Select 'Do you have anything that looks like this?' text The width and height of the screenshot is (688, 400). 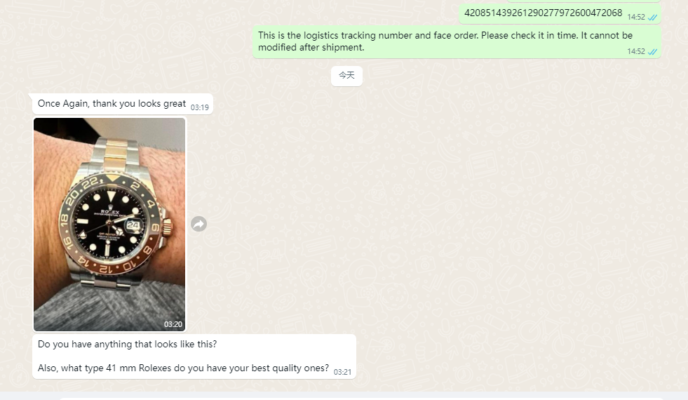pos(127,344)
